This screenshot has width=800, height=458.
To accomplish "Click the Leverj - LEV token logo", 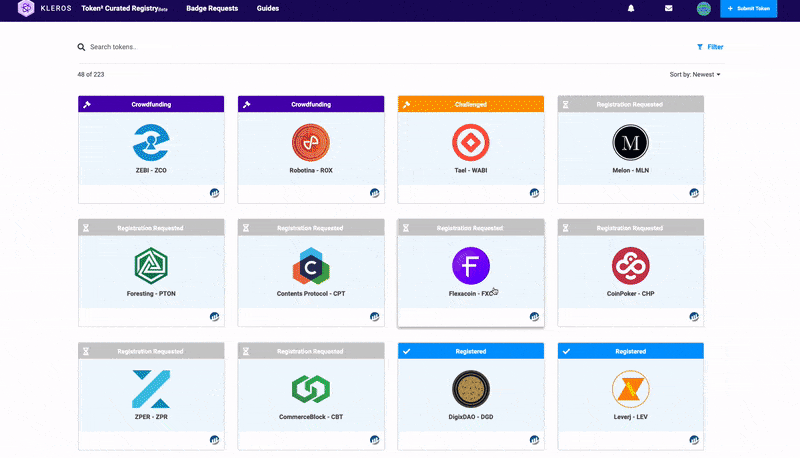I will coord(631,389).
